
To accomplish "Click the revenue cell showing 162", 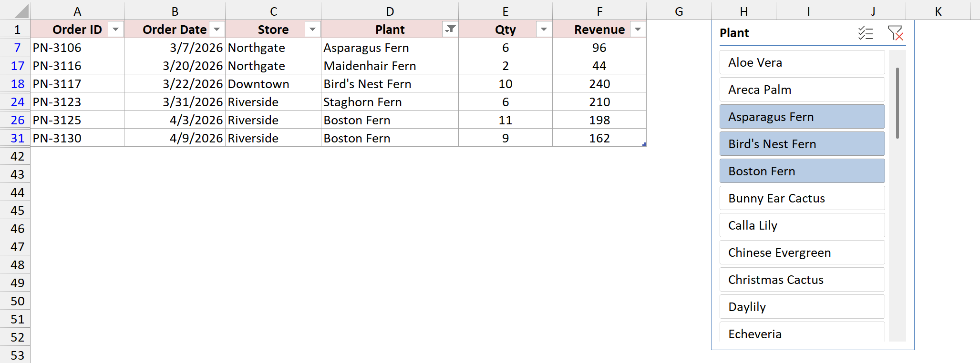I will (x=599, y=138).
